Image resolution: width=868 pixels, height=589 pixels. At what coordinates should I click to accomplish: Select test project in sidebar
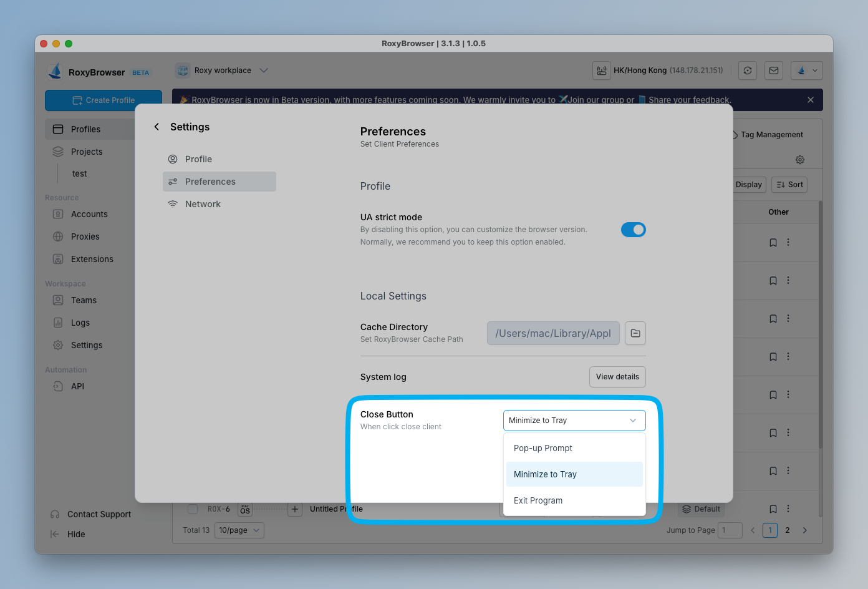tap(79, 173)
